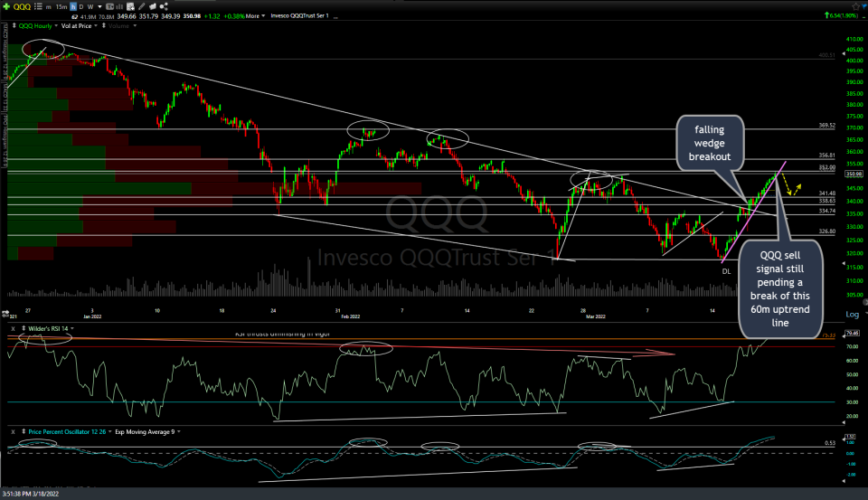Click move arrows for Price Percent Oscillator

coord(24,431)
